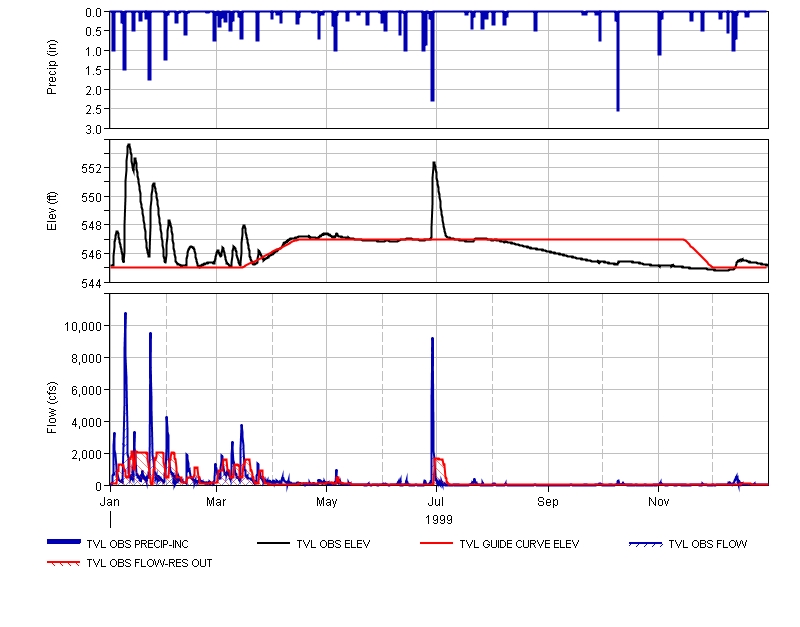Click the 1.0 precip axis tick label
The image size is (800, 627).
pos(93,51)
